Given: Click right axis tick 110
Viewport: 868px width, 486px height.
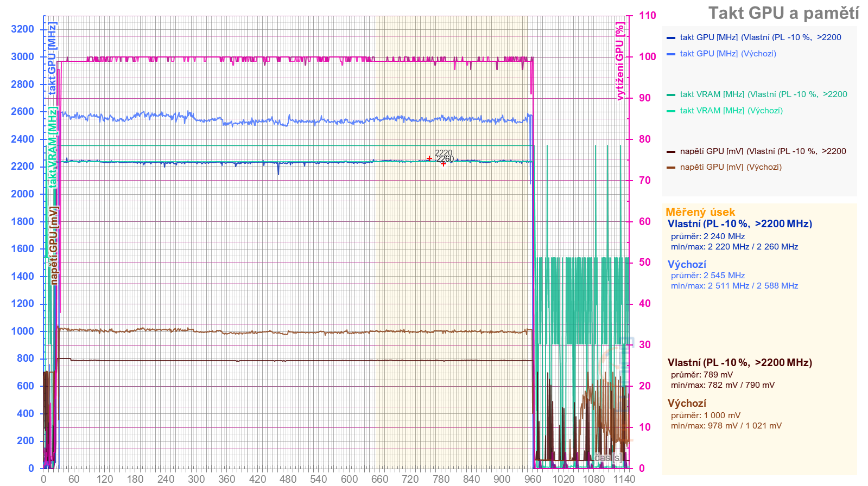Looking at the screenshot, I should click(648, 16).
